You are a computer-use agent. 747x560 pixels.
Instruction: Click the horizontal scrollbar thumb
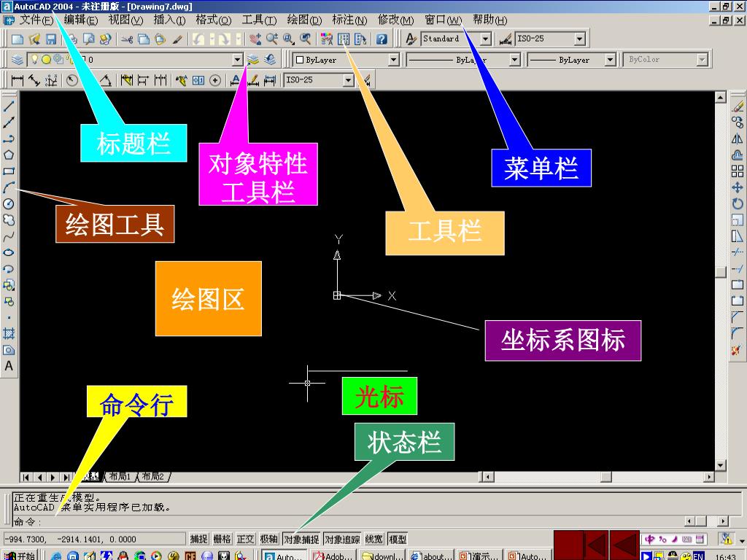click(x=606, y=476)
